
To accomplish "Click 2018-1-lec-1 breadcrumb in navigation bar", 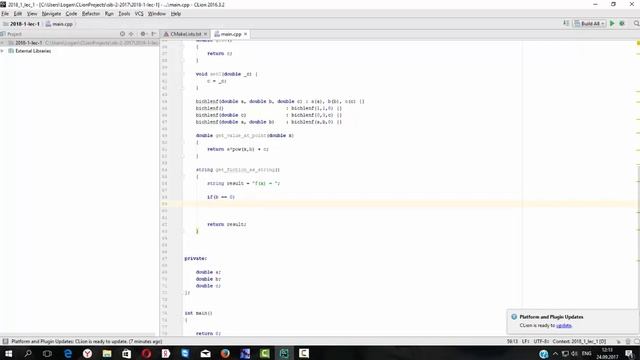I will pyautogui.click(x=21, y=24).
